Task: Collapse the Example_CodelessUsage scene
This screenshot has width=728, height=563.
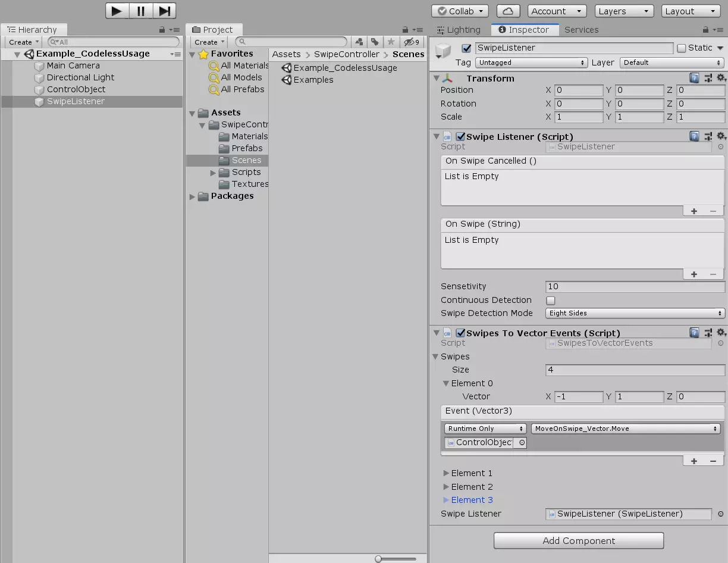Action: (17, 54)
